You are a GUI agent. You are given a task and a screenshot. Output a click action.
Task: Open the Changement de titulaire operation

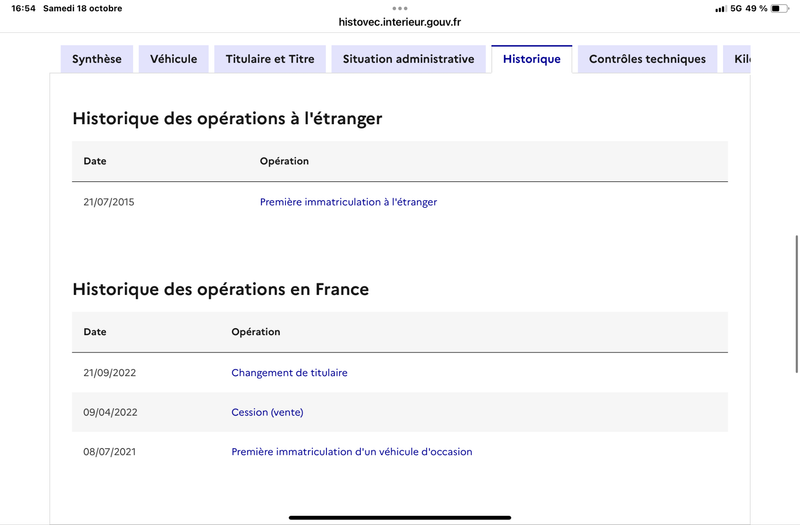[289, 373]
